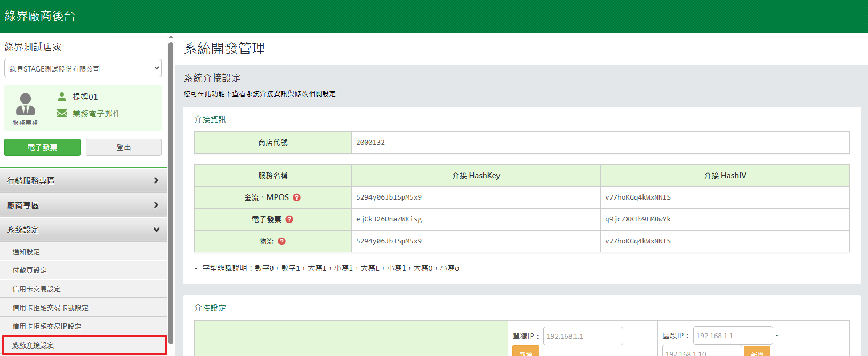Click help icon beside 物流 row

(282, 241)
